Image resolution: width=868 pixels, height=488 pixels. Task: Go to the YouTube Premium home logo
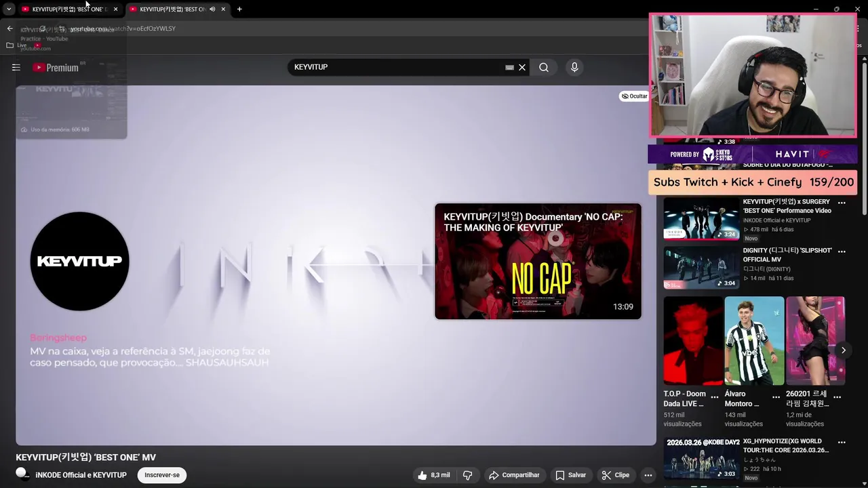click(56, 67)
